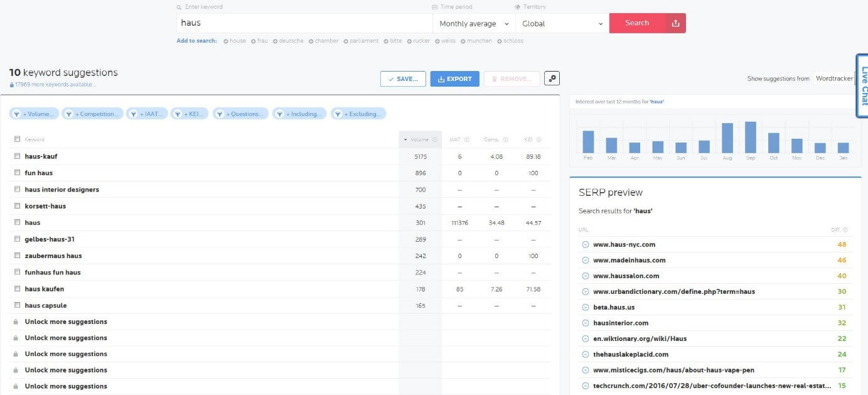
Task: Add 'parliament' to search plus icon
Action: pyautogui.click(x=346, y=41)
